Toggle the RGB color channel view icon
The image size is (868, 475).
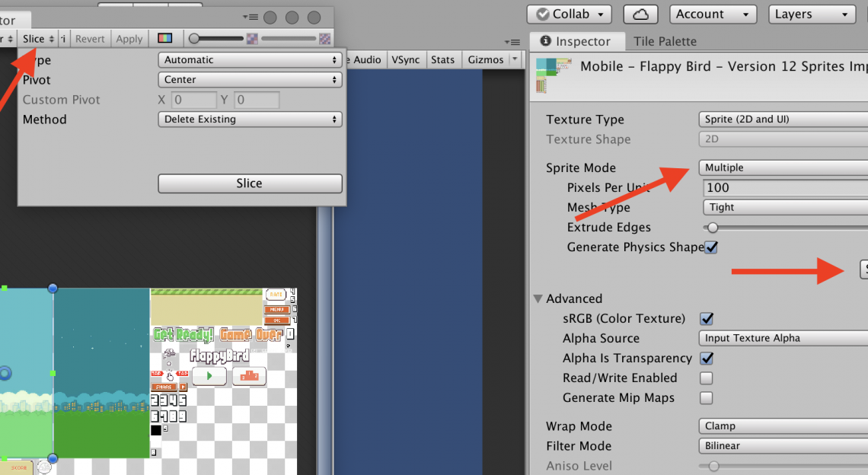[x=164, y=39]
